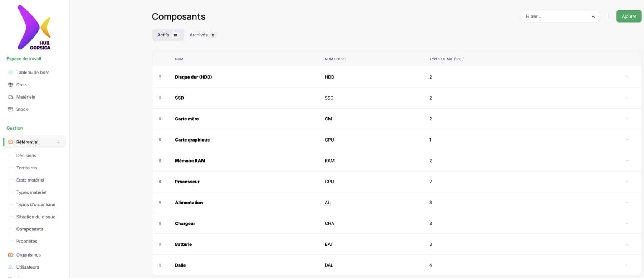The height and width of the screenshot is (278, 644).
Task: Switch to the Actifs tab
Action: coord(168,35)
